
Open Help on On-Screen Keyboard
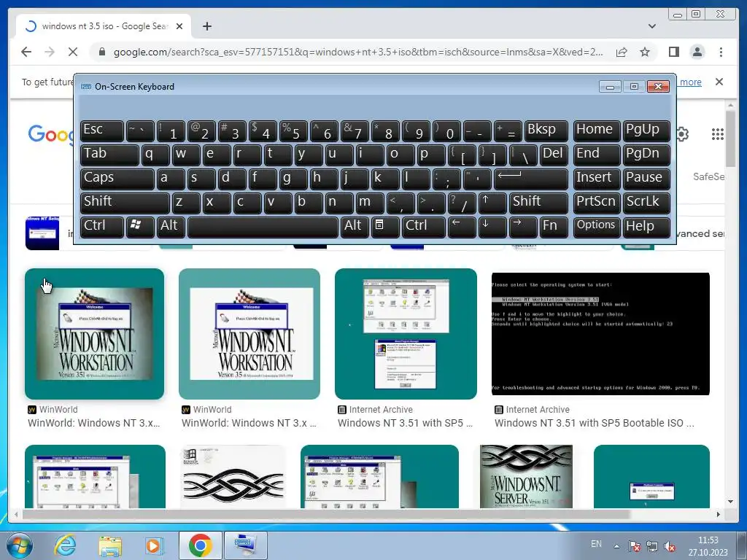[646, 227]
